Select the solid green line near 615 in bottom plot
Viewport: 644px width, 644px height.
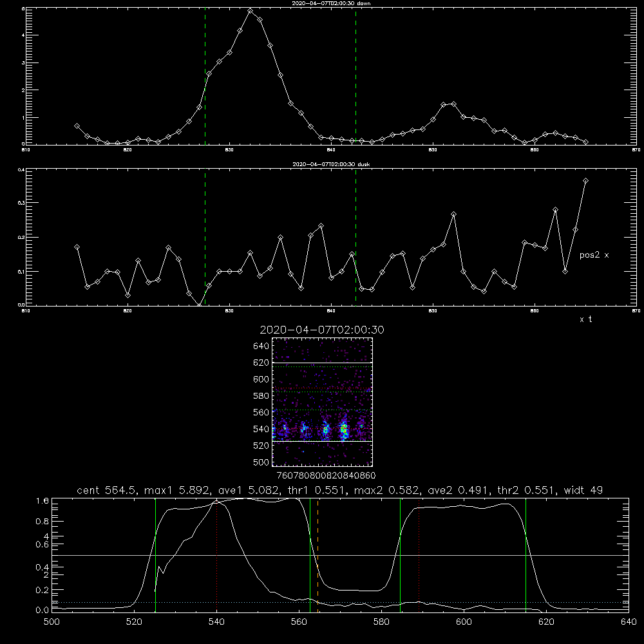(x=526, y=555)
